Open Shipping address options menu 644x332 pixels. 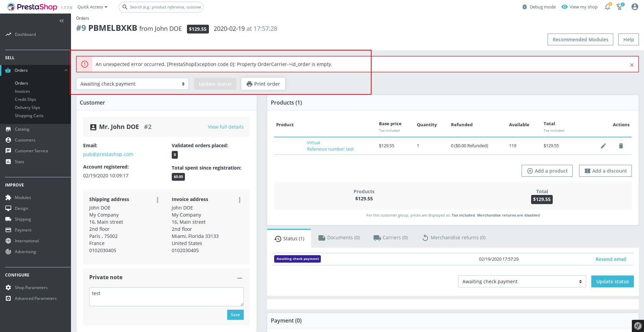pos(158,200)
